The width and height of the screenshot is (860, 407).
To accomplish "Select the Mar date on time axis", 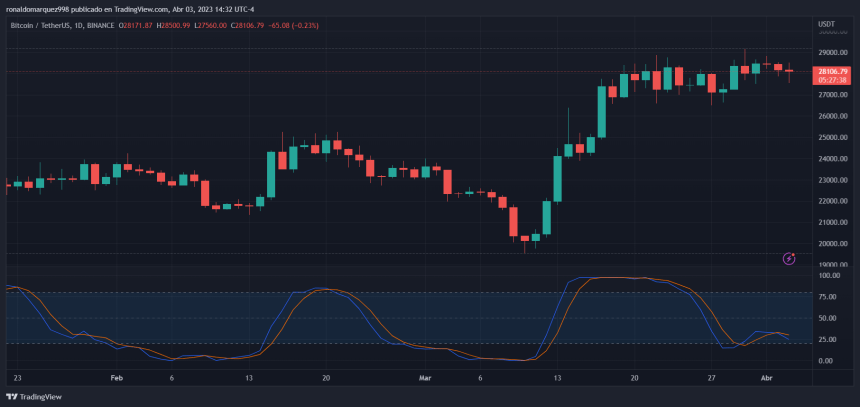I will point(425,379).
